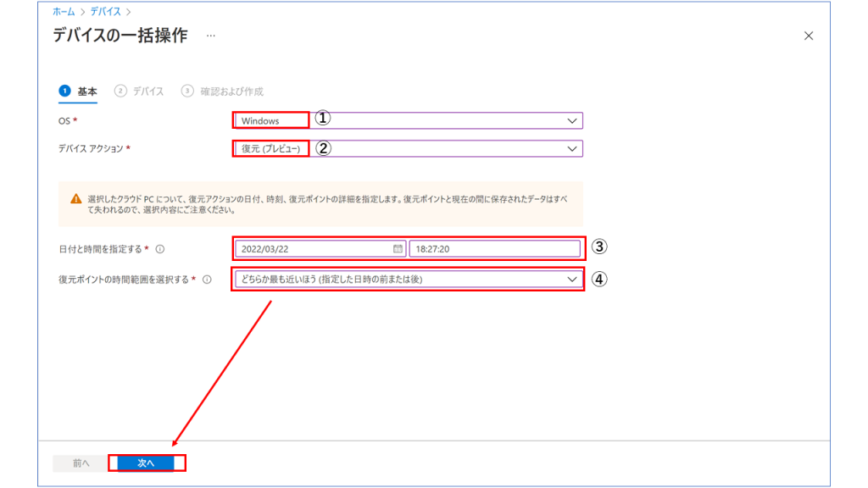Click the 復元ポイントの時間範囲を選択する label
The image size is (868, 488).
tap(124, 280)
